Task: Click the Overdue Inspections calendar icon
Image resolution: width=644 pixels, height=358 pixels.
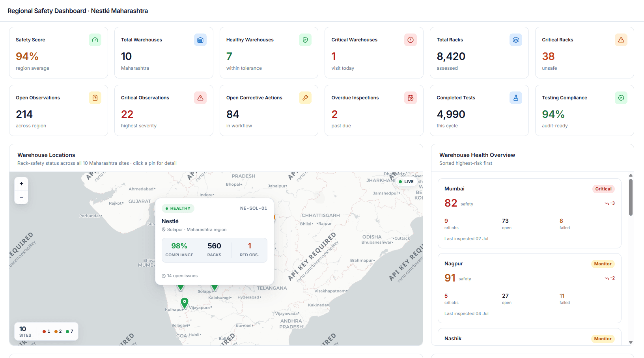Action: pyautogui.click(x=411, y=98)
